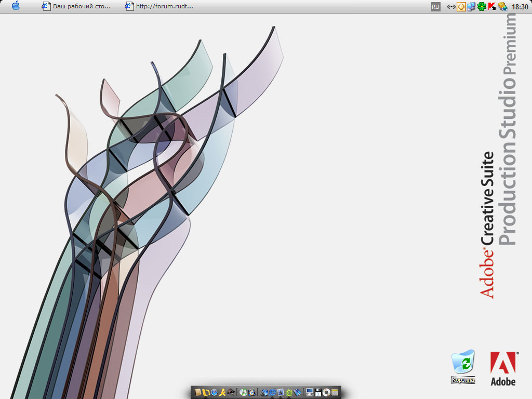532x399 pixels.
Task: Open the yellow folders icon in dock
Action: (206, 392)
